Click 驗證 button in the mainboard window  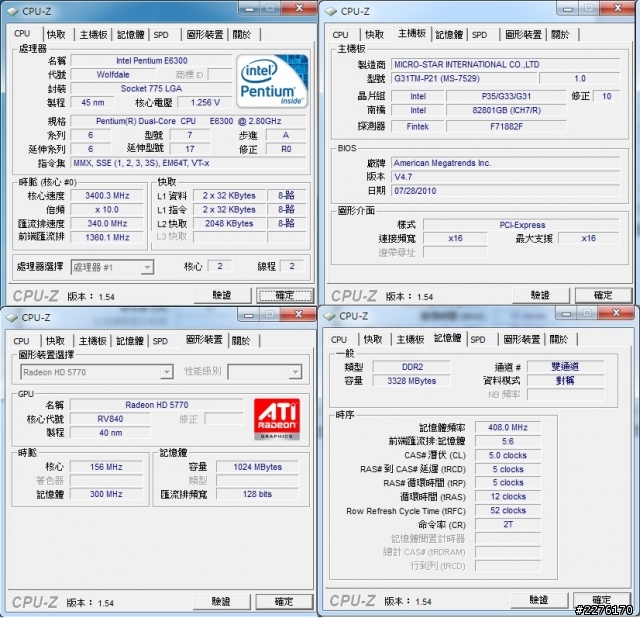(x=540, y=295)
